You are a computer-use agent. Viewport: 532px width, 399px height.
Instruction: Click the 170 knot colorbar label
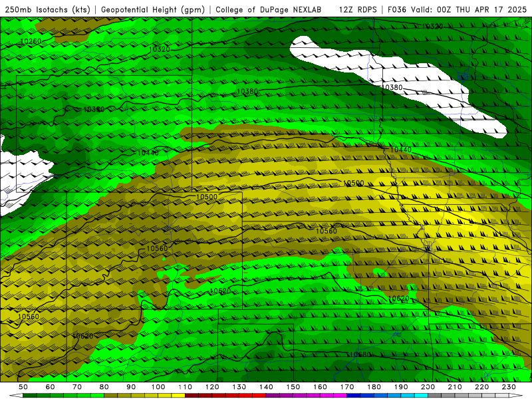tap(347, 387)
